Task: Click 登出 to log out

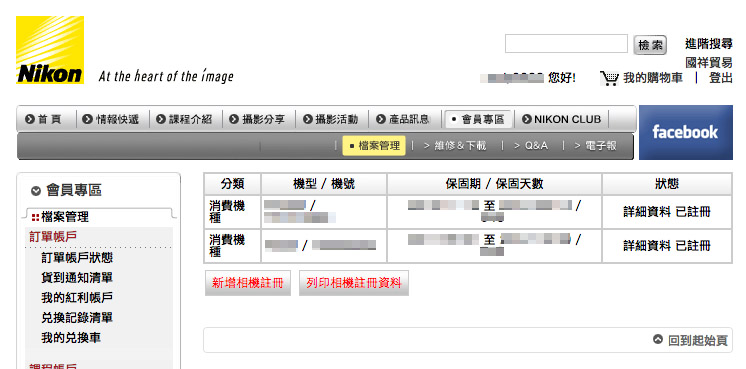Action: point(721,78)
